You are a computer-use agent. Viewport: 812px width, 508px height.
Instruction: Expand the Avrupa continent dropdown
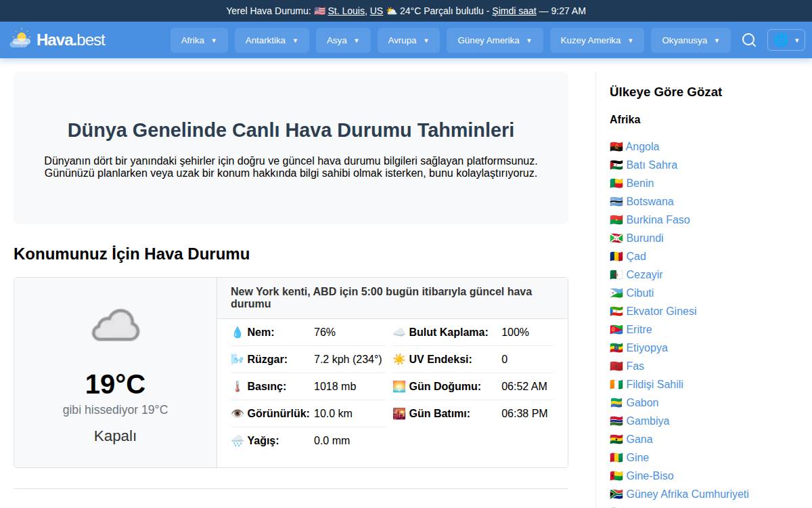click(x=409, y=40)
